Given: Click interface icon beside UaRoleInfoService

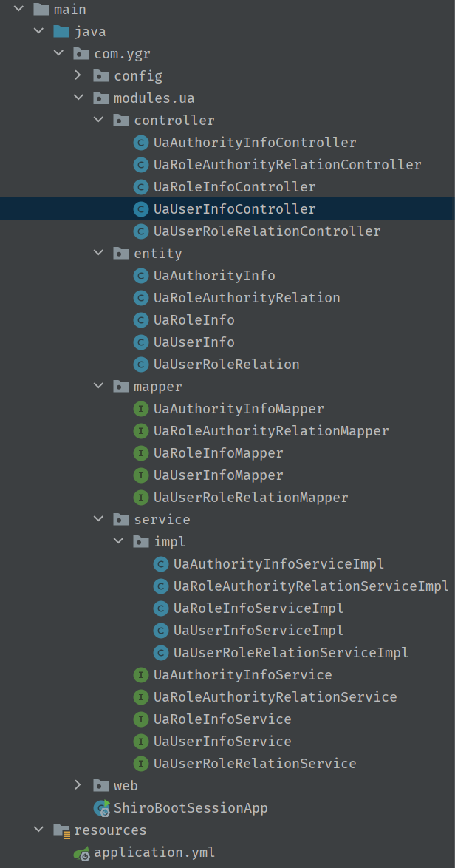Looking at the screenshot, I should click(141, 719).
